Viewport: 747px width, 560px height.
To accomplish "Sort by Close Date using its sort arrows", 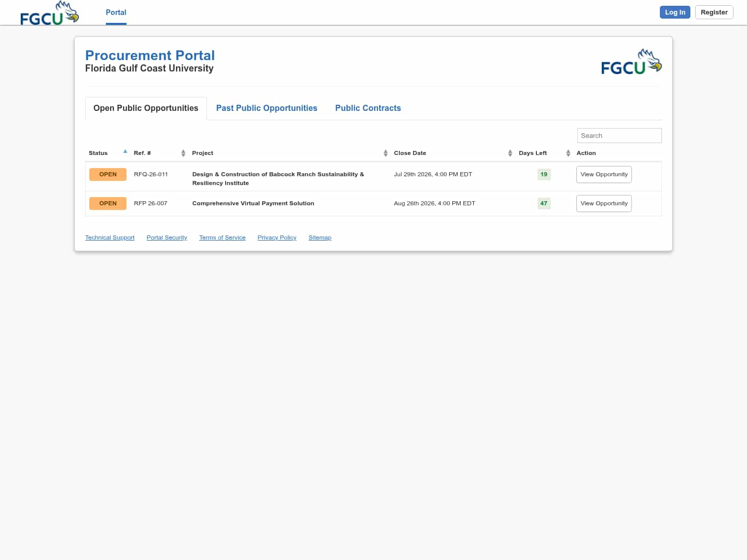I will (510, 153).
